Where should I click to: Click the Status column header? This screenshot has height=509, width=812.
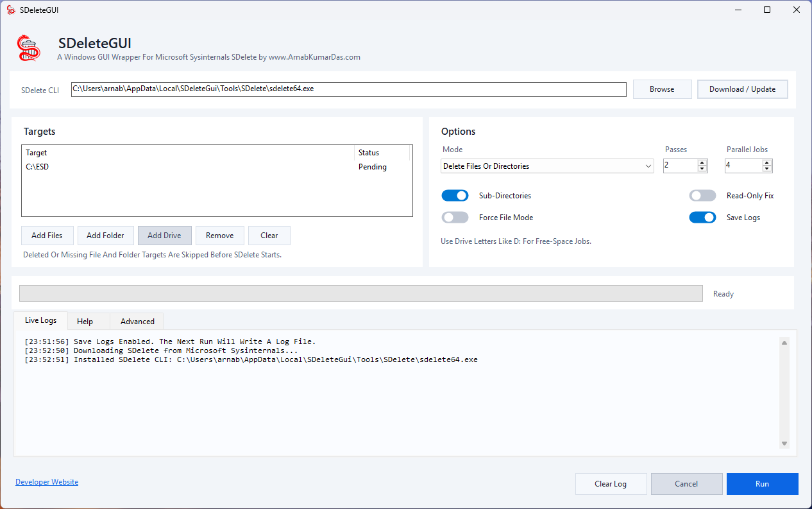click(382, 153)
